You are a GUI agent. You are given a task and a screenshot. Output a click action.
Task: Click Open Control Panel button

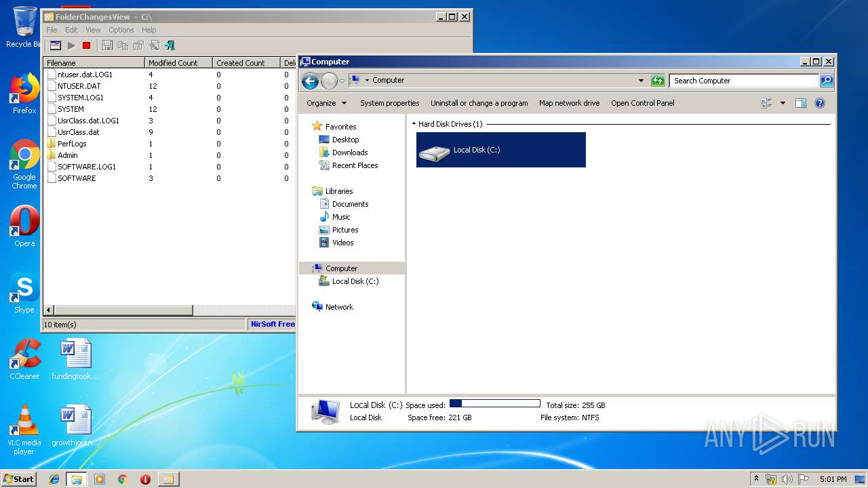(642, 103)
